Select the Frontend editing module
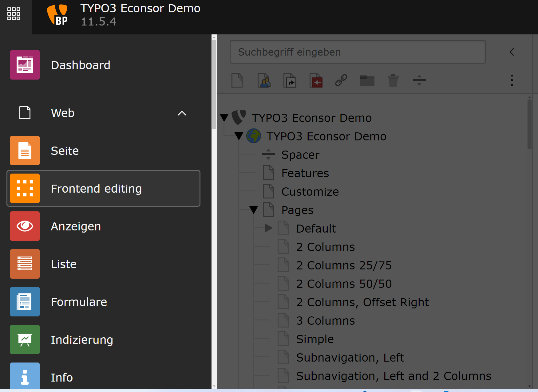 pos(96,188)
